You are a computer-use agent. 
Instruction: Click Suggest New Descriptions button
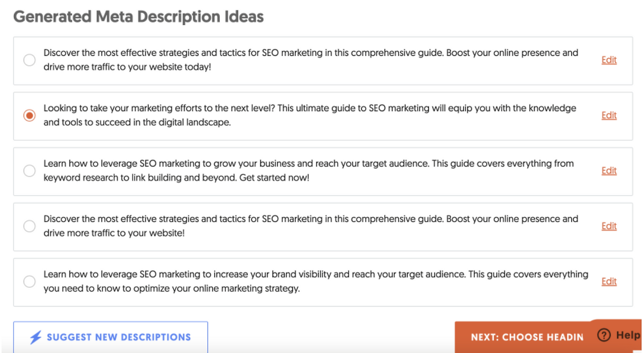(x=111, y=337)
